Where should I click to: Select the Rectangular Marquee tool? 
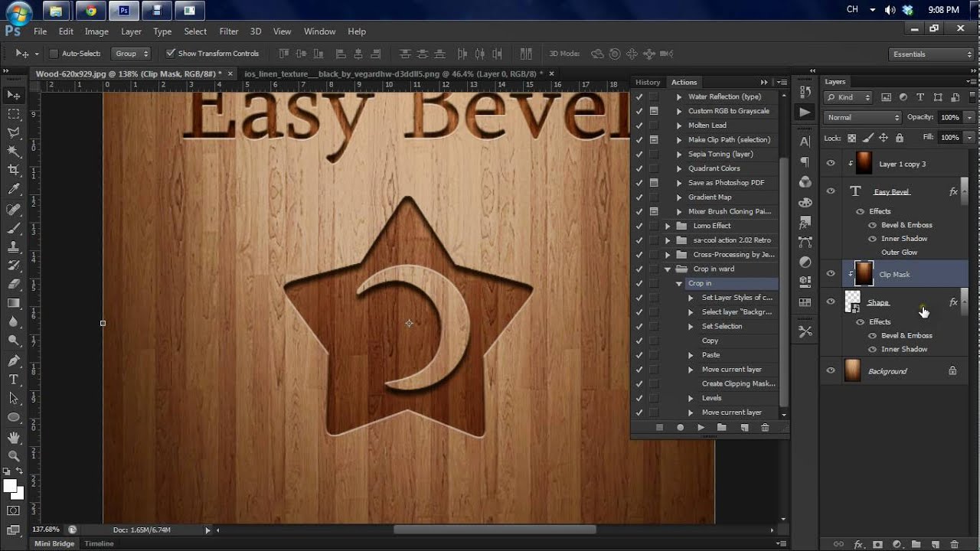pos(14,114)
